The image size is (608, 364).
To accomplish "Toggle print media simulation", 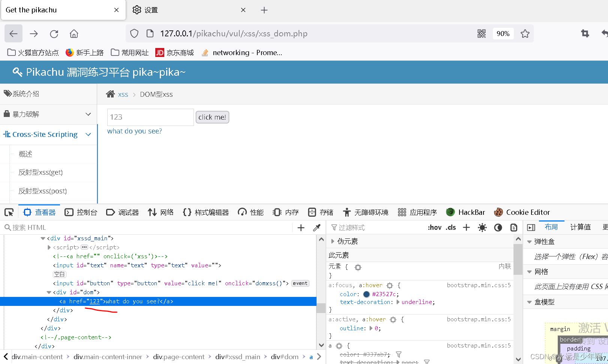I will coord(514,228).
